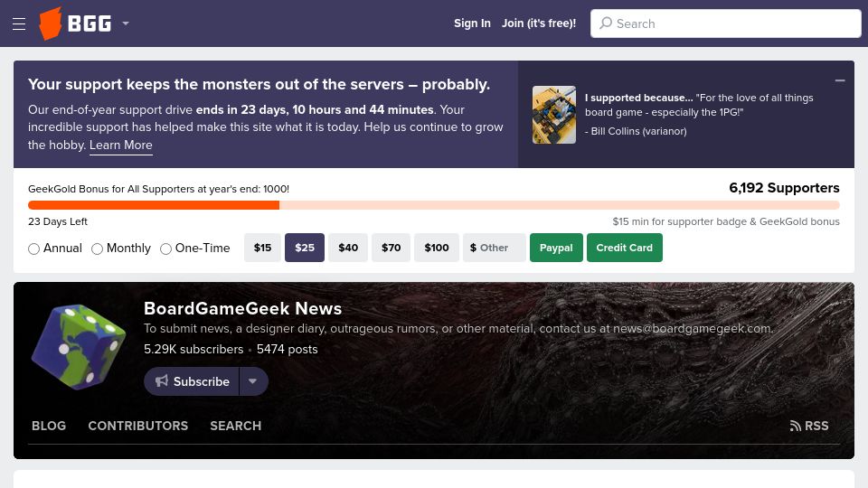
Task: Choose the $40 support amount
Action: coord(348,248)
